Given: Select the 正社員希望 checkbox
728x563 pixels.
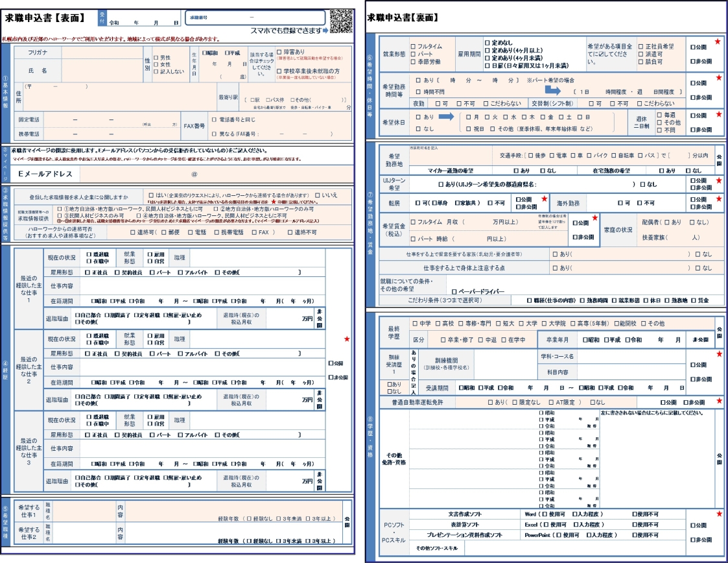Looking at the screenshot, I should pyautogui.click(x=641, y=47).
